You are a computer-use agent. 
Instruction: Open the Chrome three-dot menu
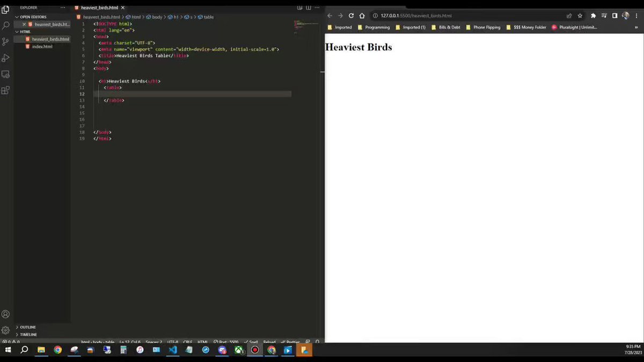(x=636, y=16)
